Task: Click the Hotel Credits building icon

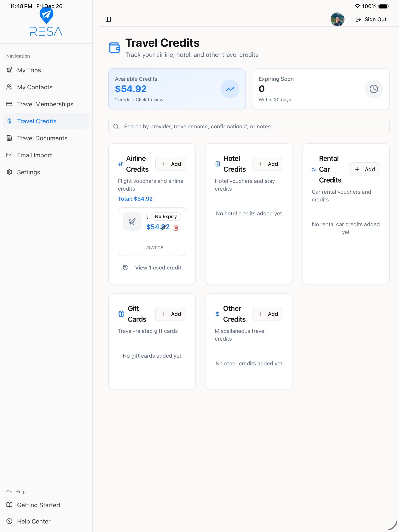Action: (x=218, y=164)
